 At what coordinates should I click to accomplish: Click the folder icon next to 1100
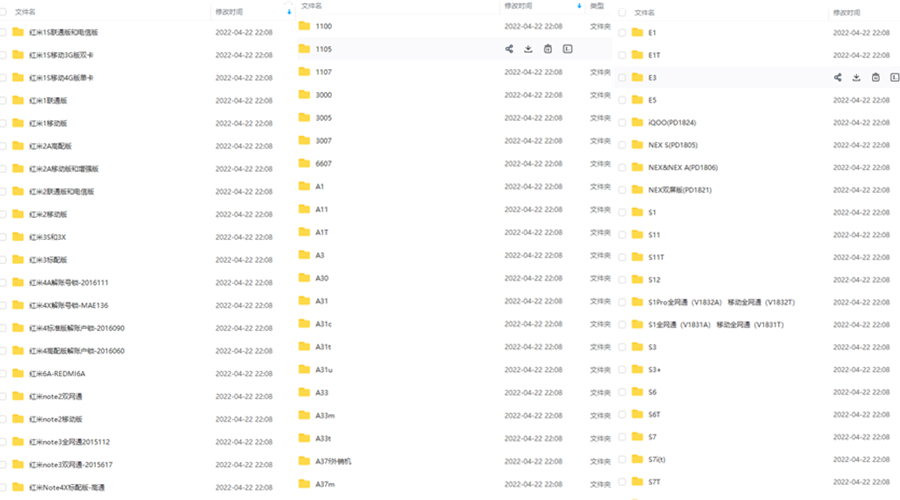point(304,26)
